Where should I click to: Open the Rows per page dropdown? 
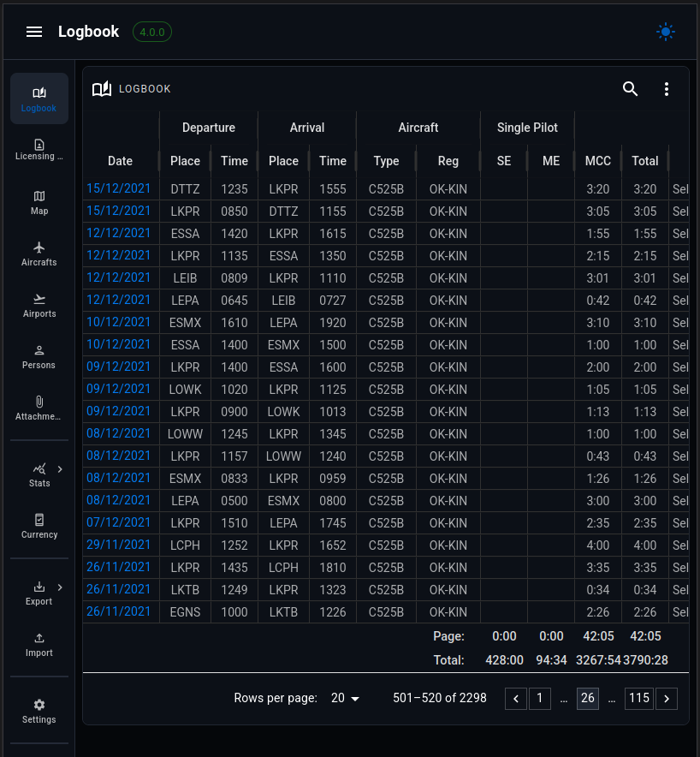click(345, 698)
